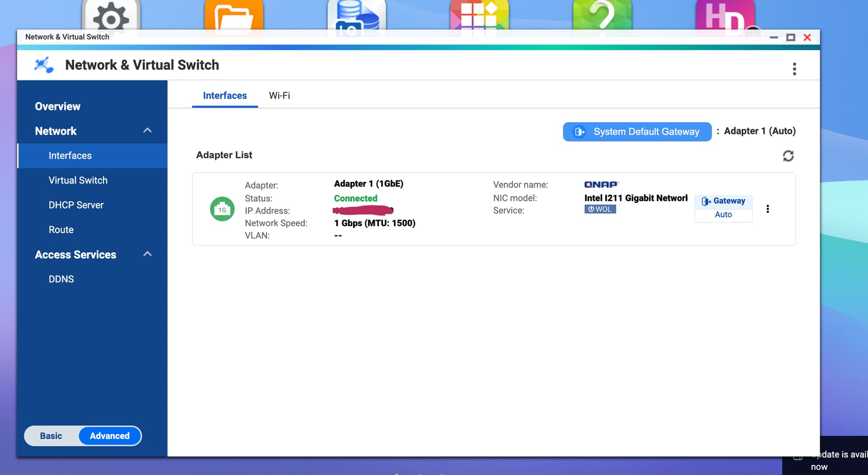
Task: Open Route in the sidebar
Action: tap(92, 229)
